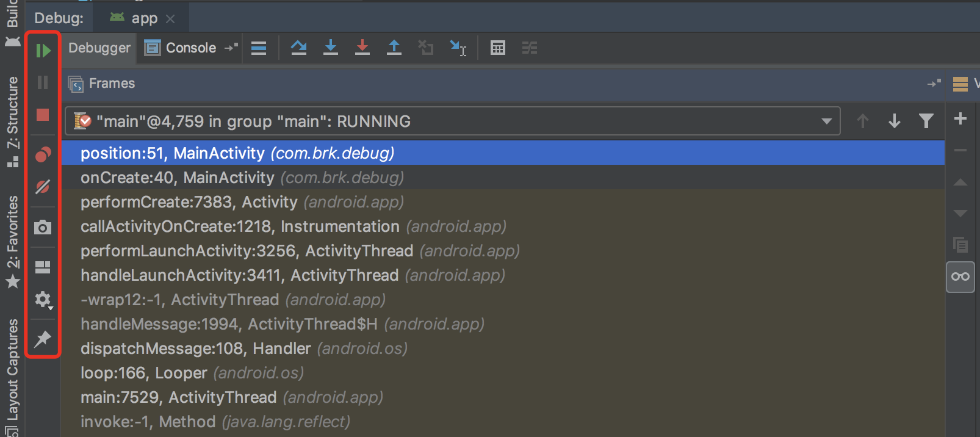980x437 pixels.
Task: Open the Z: Structure tool window
Action: tap(12, 122)
